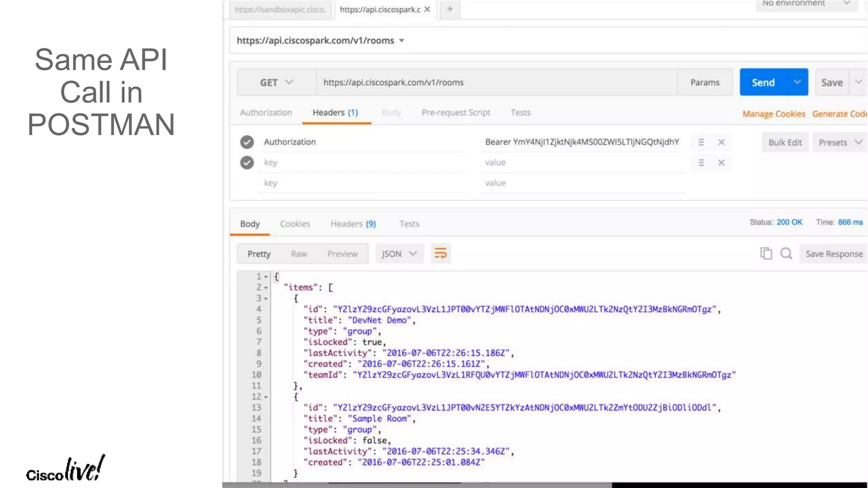
Task: Click the drag handle icon on the Authorization row
Action: click(701, 142)
